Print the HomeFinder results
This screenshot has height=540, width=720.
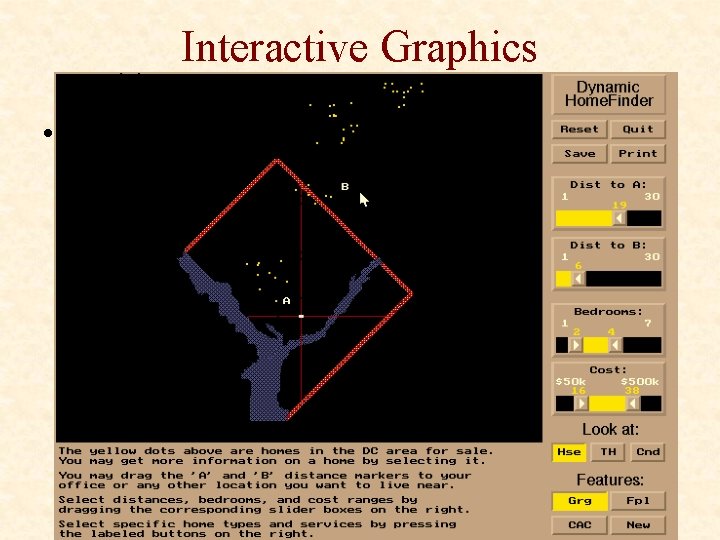coord(638,153)
